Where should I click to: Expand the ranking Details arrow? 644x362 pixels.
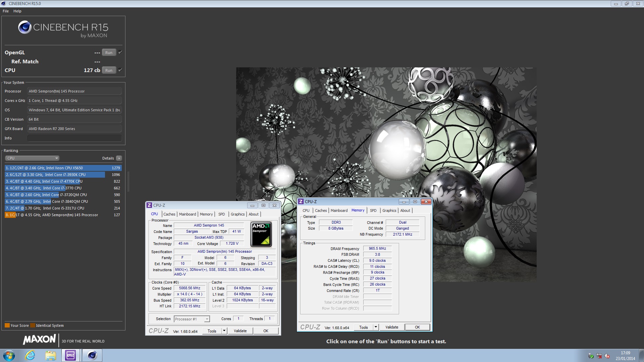click(119, 158)
